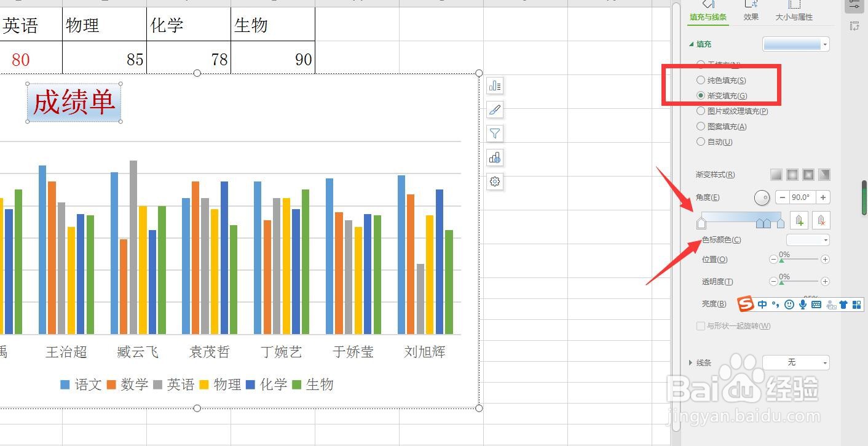Expand the Line section triangle

692,363
